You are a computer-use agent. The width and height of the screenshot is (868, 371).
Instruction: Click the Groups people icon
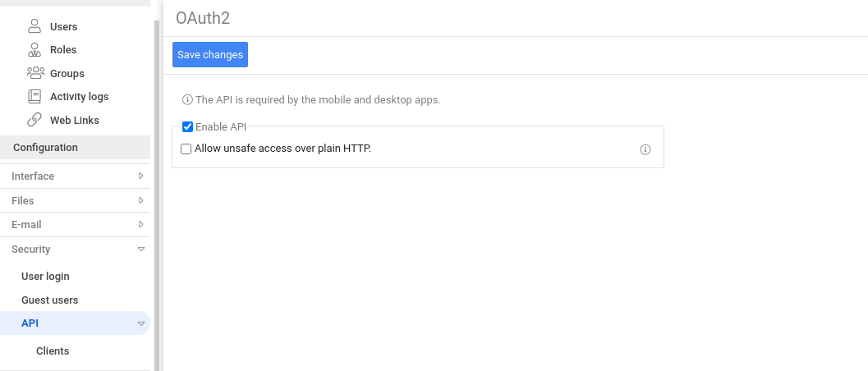pyautogui.click(x=35, y=73)
